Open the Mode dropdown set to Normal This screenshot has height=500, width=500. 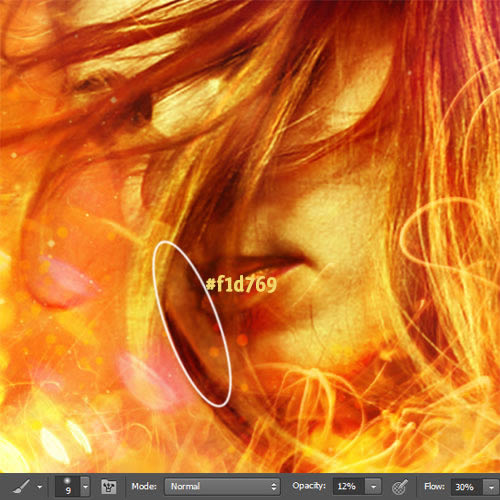click(x=222, y=486)
